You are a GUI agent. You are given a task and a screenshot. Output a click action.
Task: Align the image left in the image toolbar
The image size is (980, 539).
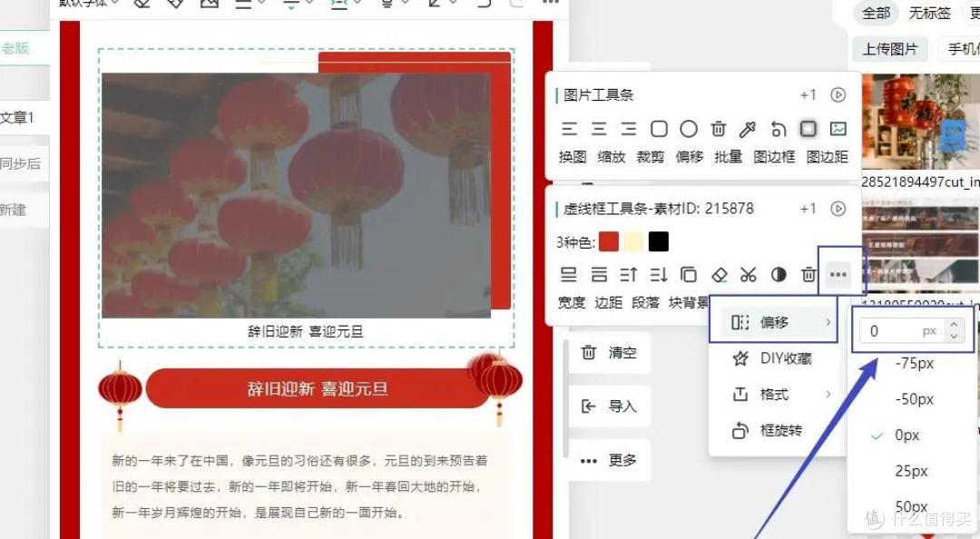pos(569,129)
